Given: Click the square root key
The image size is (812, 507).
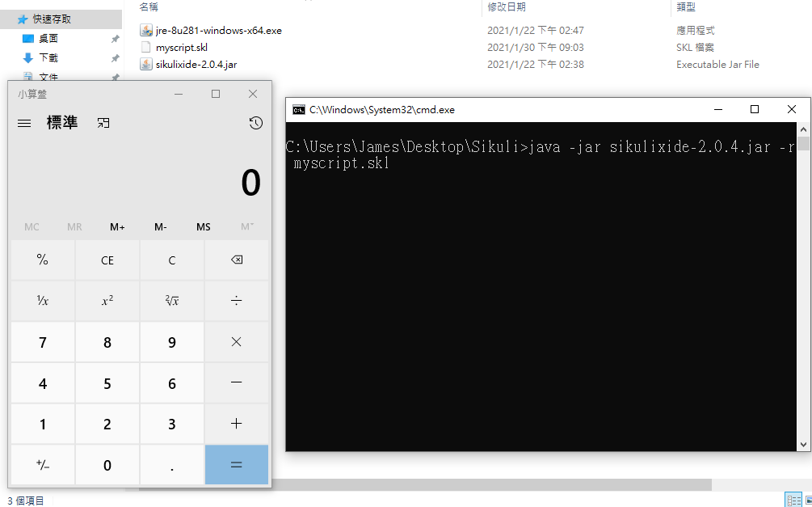Looking at the screenshot, I should coord(172,301).
